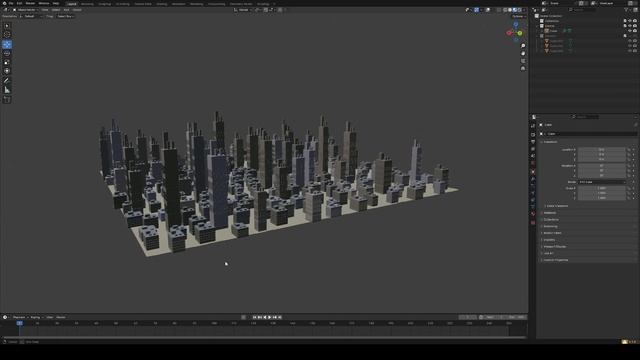Open timeline Playback popover
The width and height of the screenshot is (640, 360).
(20, 317)
